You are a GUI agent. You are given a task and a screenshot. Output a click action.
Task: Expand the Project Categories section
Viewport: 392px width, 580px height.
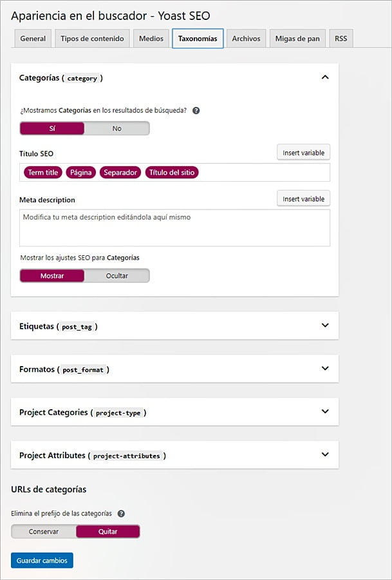point(325,412)
